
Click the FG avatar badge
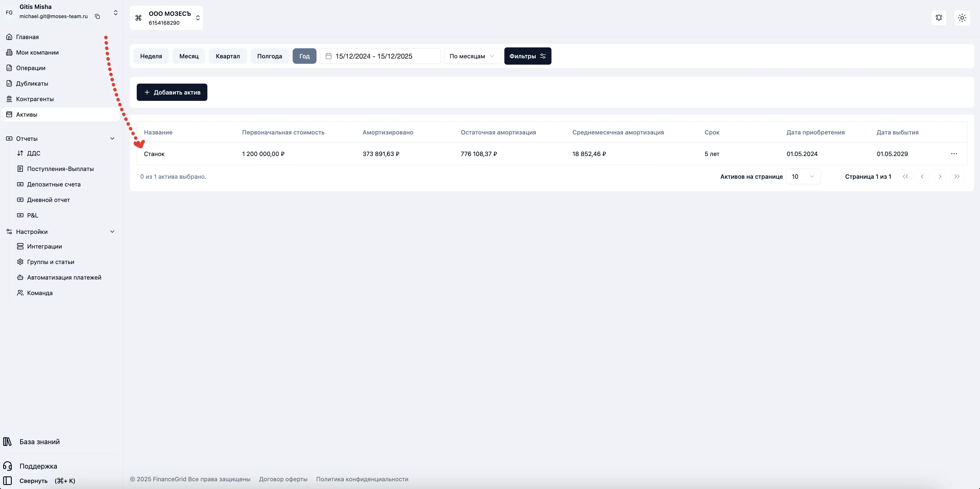click(9, 13)
